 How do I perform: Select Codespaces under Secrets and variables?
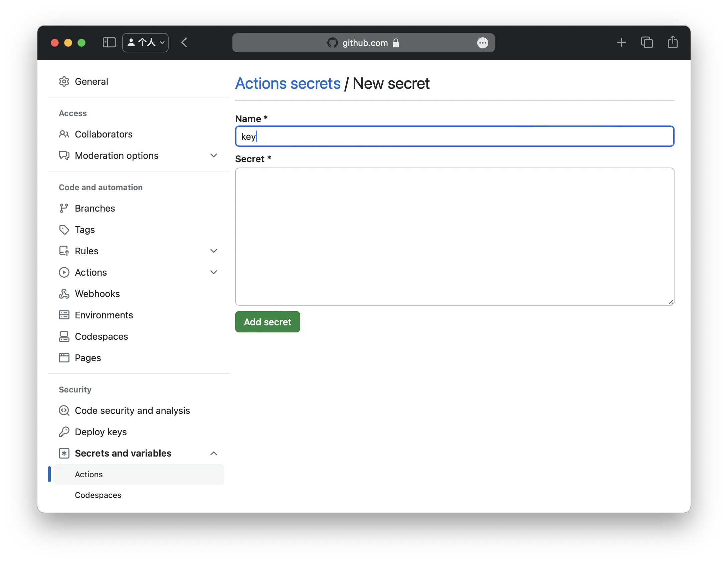pyautogui.click(x=98, y=495)
